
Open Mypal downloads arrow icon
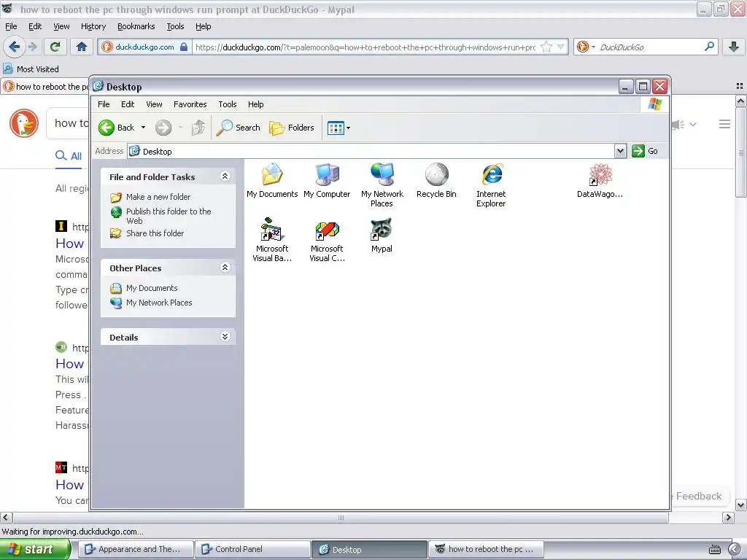(734, 47)
